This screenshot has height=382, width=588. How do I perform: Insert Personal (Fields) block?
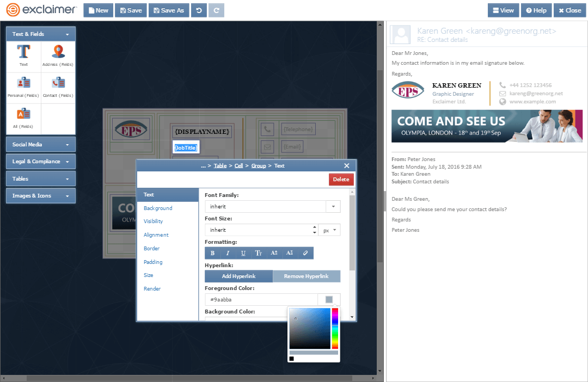coord(23,88)
